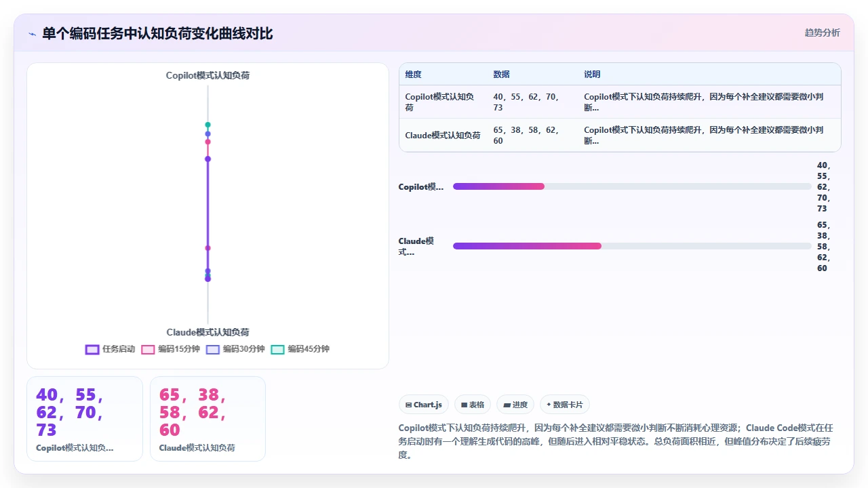The image size is (868, 488).
Task: Click the truncated Claude模式… progress label
Action: click(417, 246)
